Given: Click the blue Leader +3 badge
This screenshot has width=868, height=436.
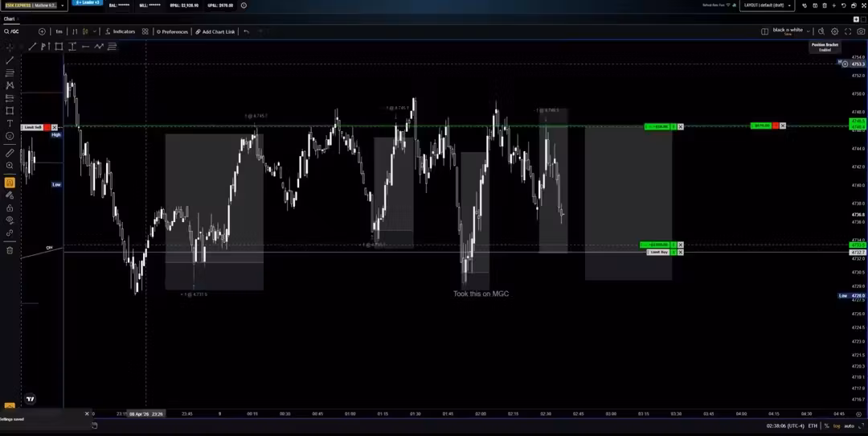Looking at the screenshot, I should click(87, 2).
